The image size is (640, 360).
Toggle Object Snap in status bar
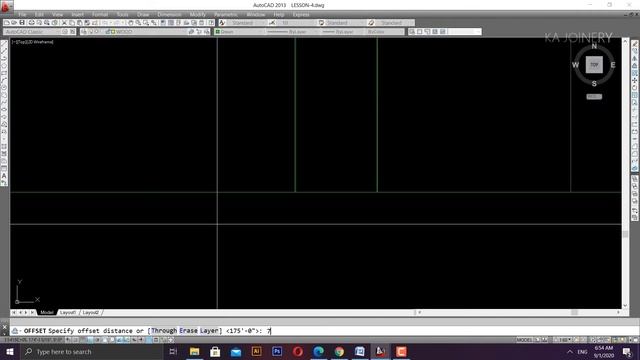(105, 340)
